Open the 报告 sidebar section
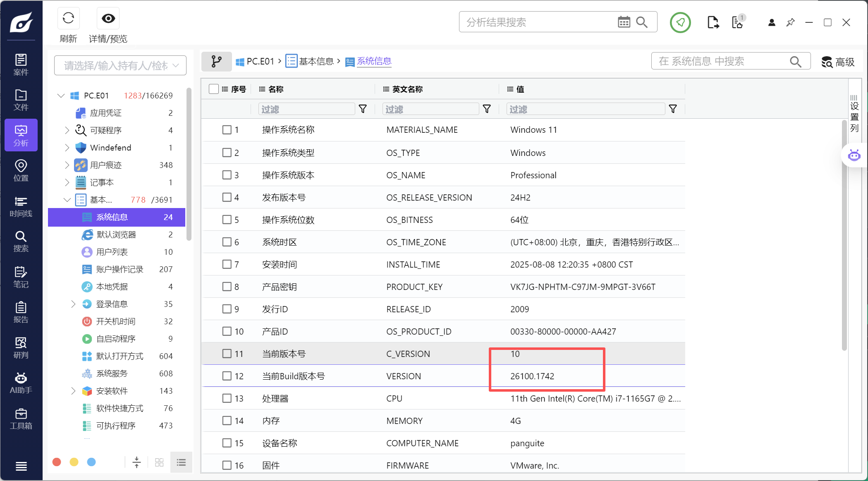 [x=21, y=312]
